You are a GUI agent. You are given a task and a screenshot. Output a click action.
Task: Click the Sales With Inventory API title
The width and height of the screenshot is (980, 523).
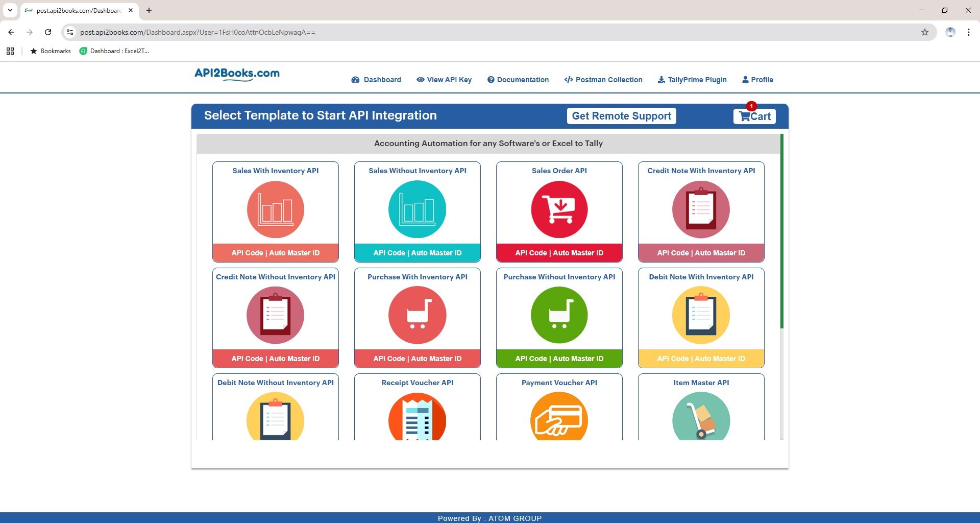[x=276, y=171]
